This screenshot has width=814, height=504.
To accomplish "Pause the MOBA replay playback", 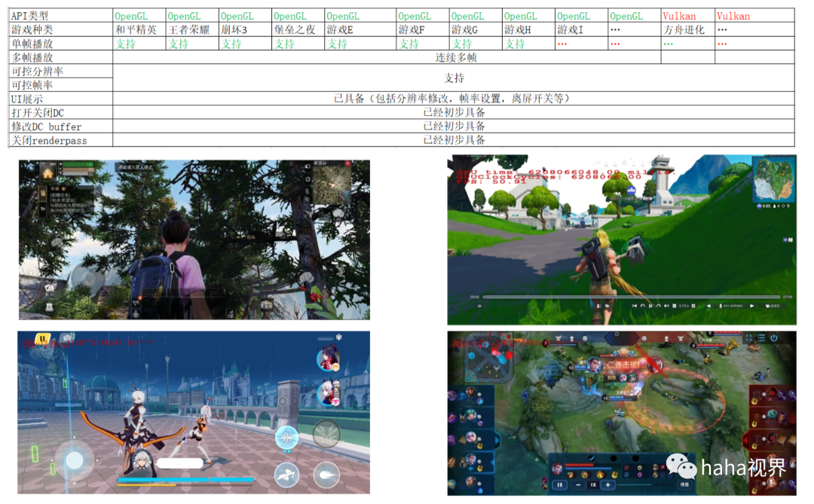I will tap(559, 485).
